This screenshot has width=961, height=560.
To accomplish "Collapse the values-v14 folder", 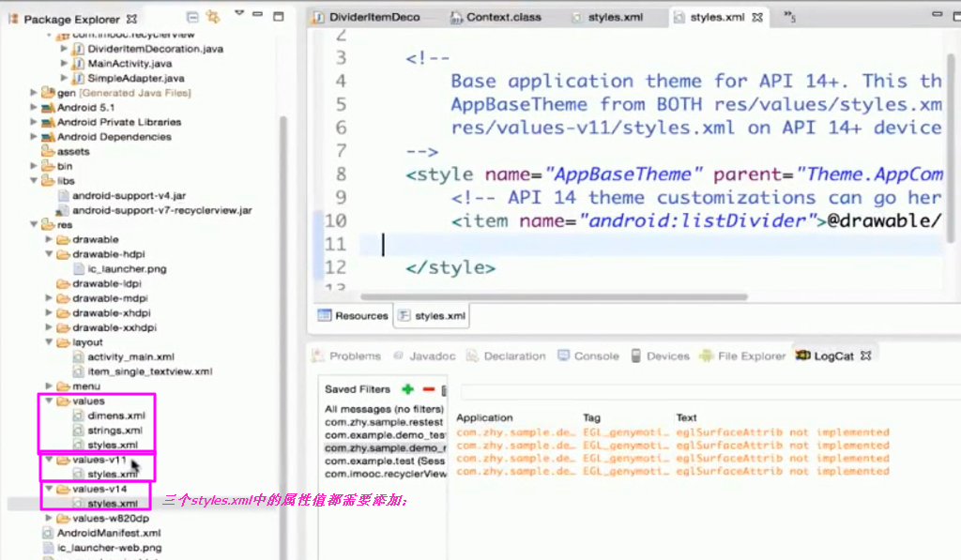I will point(49,490).
